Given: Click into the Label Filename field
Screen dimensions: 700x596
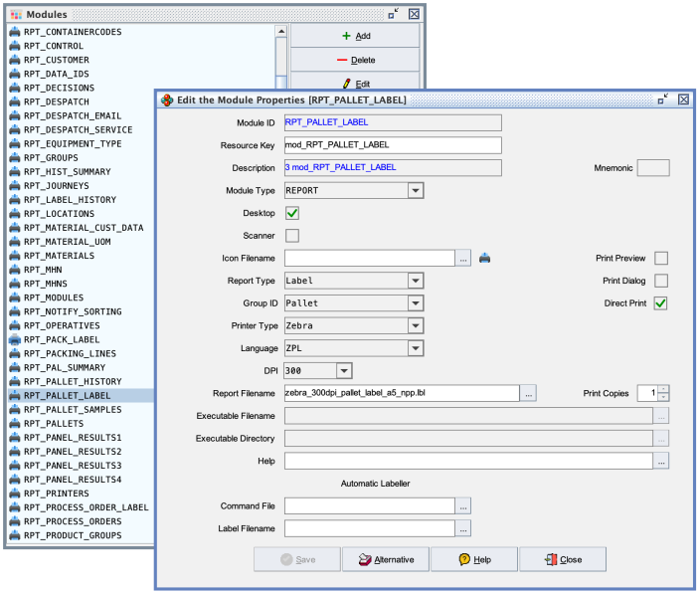Looking at the screenshot, I should (x=370, y=528).
